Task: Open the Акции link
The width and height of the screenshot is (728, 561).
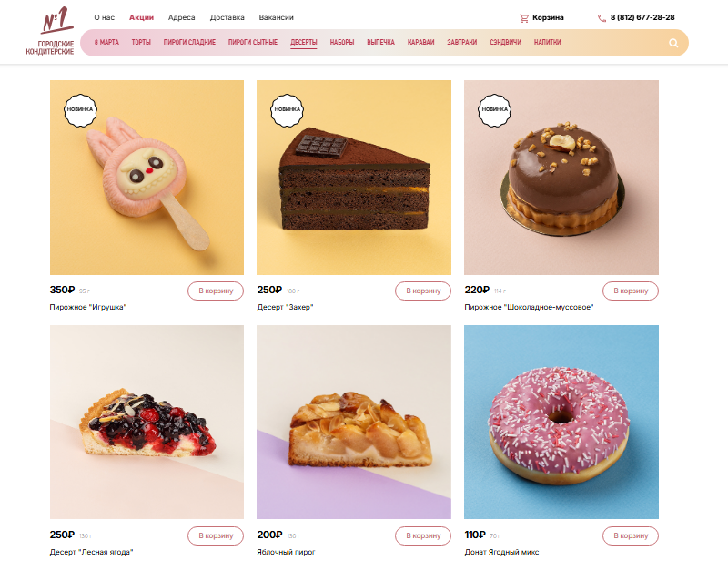Action: coord(141,17)
